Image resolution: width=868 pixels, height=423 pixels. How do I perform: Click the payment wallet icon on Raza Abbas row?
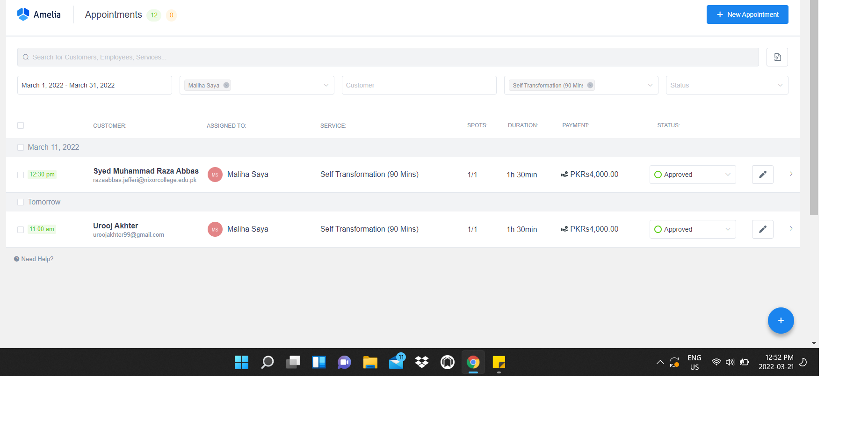pos(564,174)
